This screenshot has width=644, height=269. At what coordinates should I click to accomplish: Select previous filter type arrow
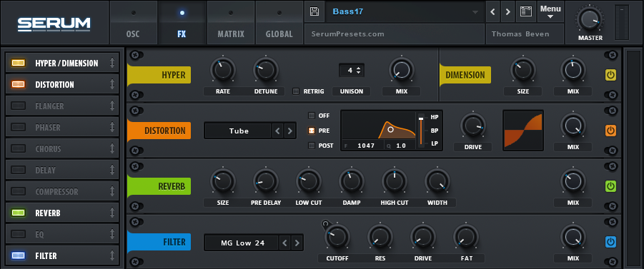[285, 243]
